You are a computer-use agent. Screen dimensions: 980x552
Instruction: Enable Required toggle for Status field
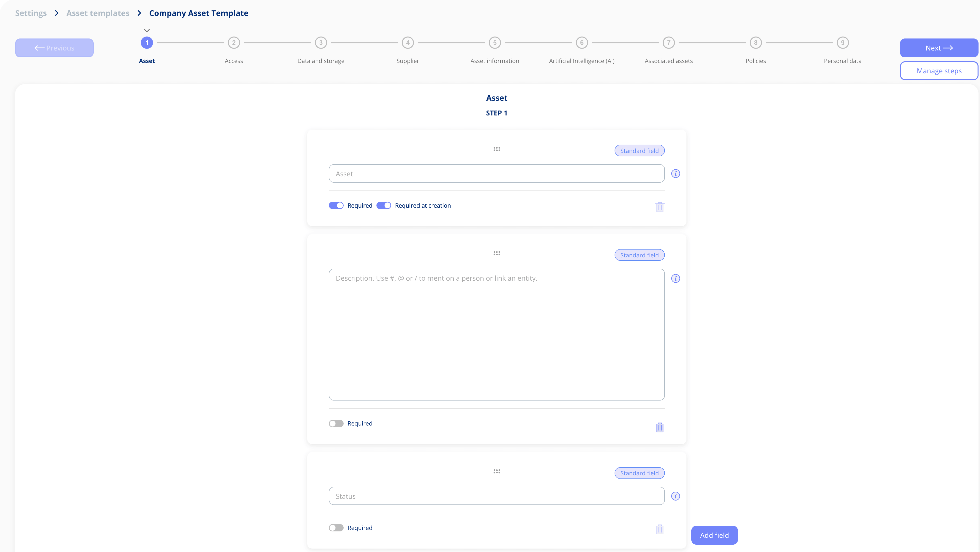click(x=336, y=528)
